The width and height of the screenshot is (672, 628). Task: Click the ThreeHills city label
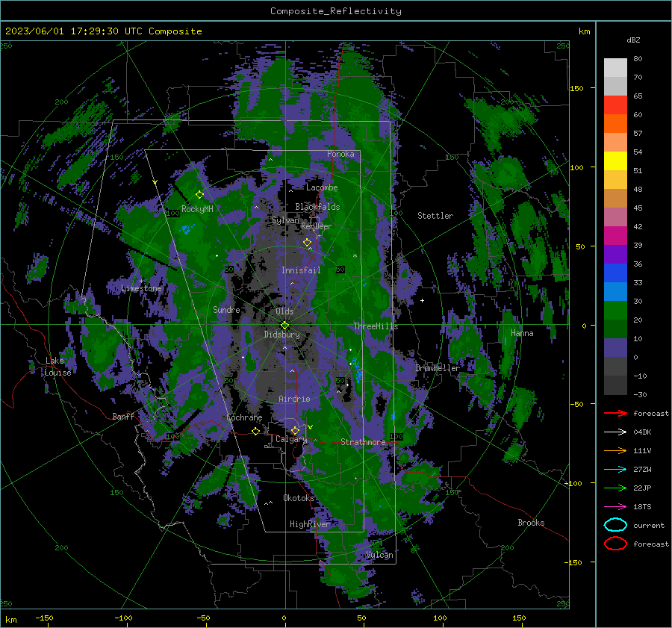(x=376, y=326)
